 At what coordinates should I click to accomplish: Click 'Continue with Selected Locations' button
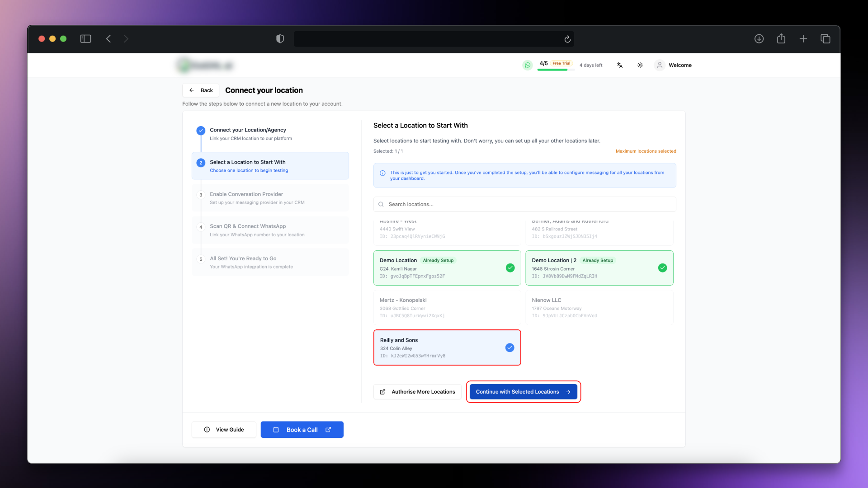tap(523, 392)
